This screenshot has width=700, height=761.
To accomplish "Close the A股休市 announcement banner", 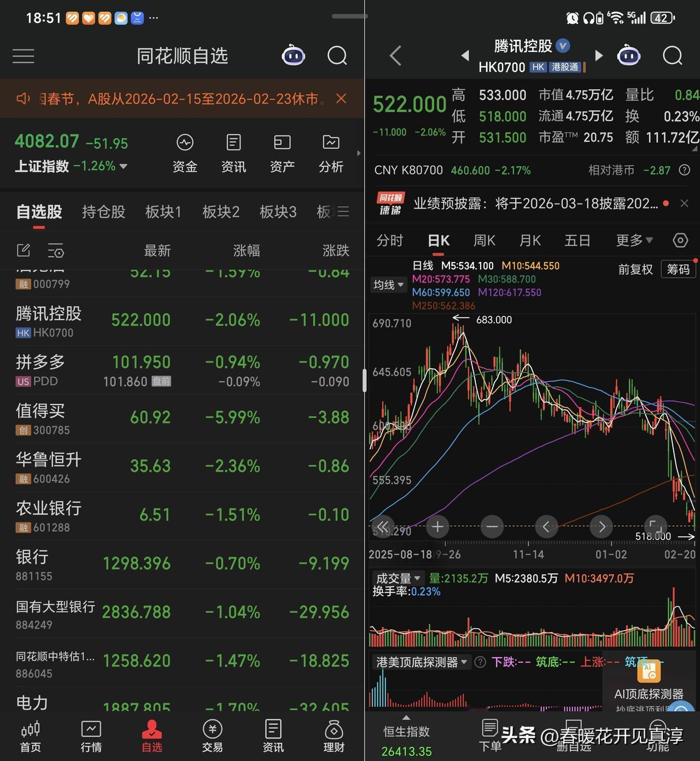I will pos(341,98).
